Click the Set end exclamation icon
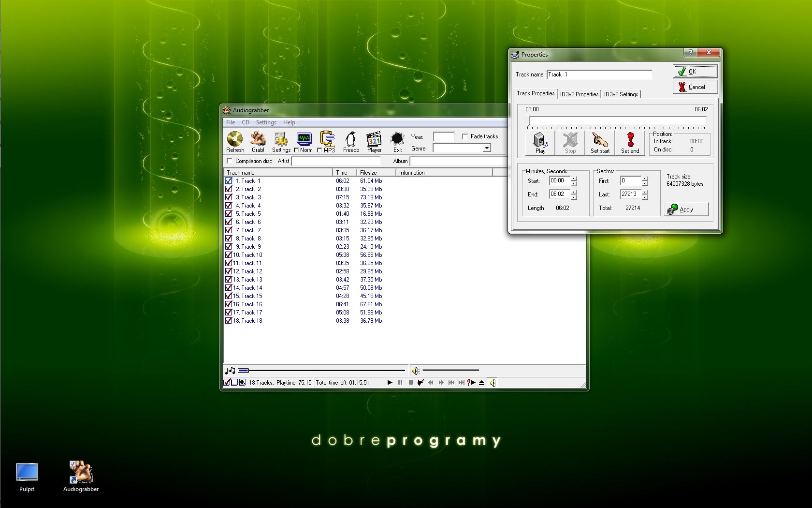This screenshot has width=812, height=508. point(630,140)
